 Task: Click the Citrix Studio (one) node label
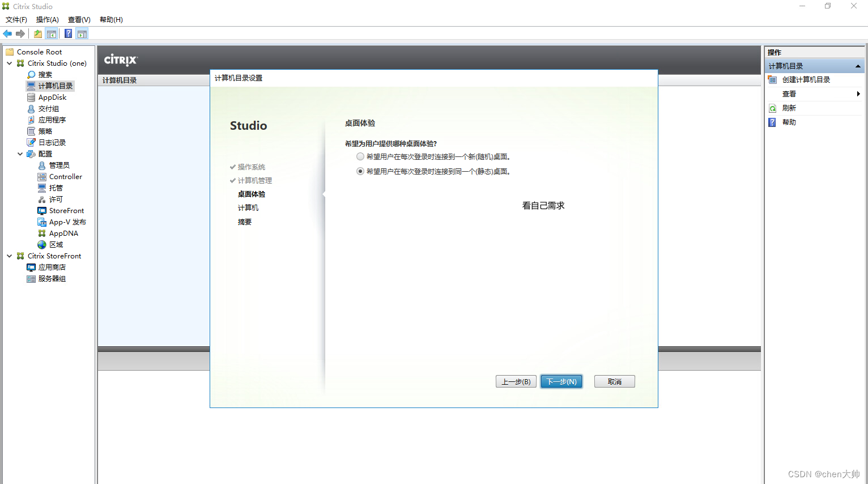pos(57,63)
